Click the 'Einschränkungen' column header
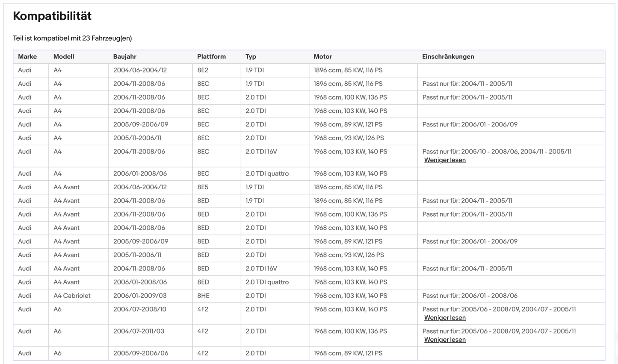The width and height of the screenshot is (618, 364). click(x=448, y=57)
